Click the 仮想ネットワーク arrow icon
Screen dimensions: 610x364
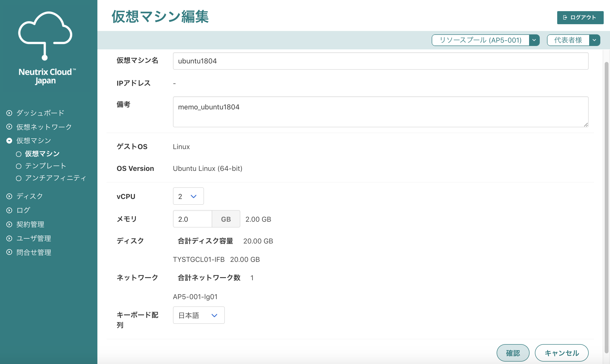9,127
